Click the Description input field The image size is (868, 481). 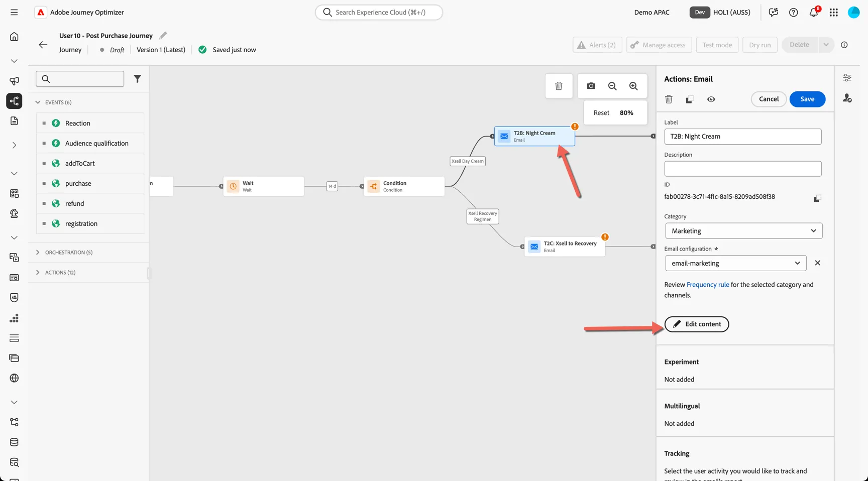[742, 169]
